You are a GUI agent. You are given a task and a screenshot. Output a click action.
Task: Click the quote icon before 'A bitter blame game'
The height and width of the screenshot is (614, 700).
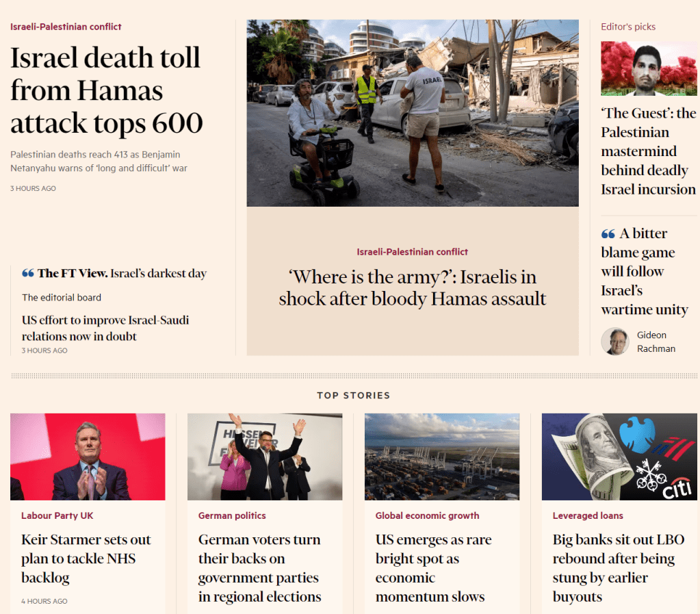pos(608,233)
